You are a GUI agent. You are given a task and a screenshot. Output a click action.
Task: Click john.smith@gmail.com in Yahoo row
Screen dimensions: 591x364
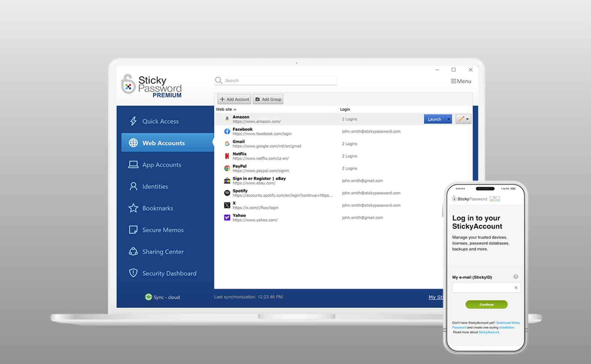[x=362, y=217]
